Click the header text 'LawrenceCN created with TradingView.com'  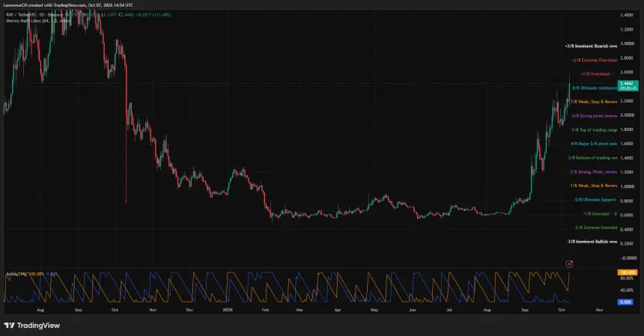point(45,5)
